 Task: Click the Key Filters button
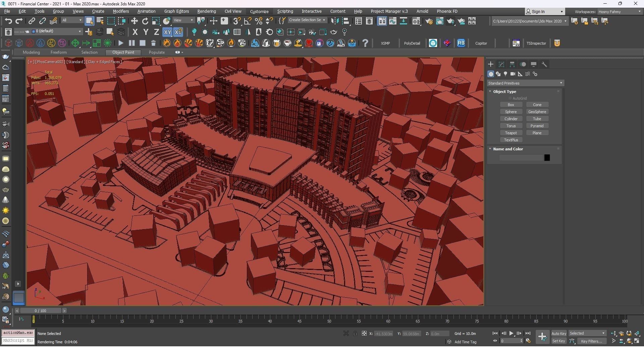click(x=591, y=341)
